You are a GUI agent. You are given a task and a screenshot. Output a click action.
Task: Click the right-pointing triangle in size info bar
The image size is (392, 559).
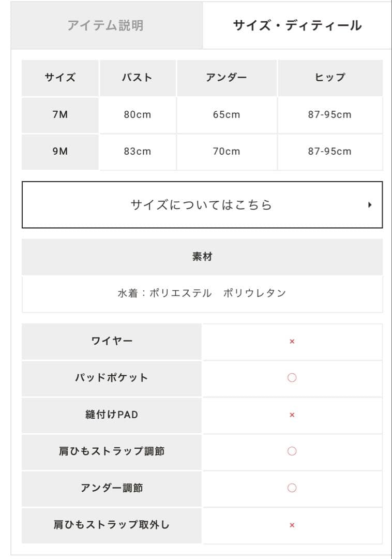[370, 204]
